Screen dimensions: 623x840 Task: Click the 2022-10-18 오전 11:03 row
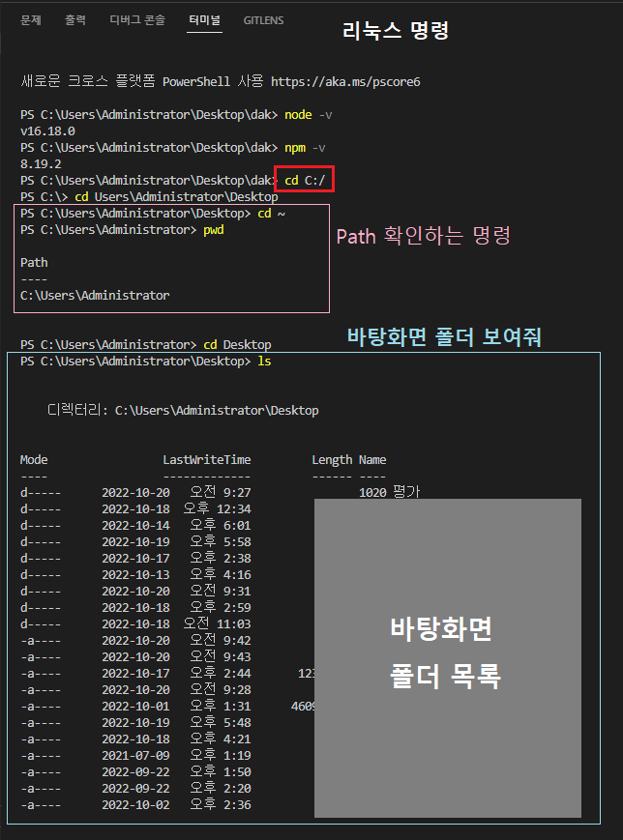click(135, 624)
